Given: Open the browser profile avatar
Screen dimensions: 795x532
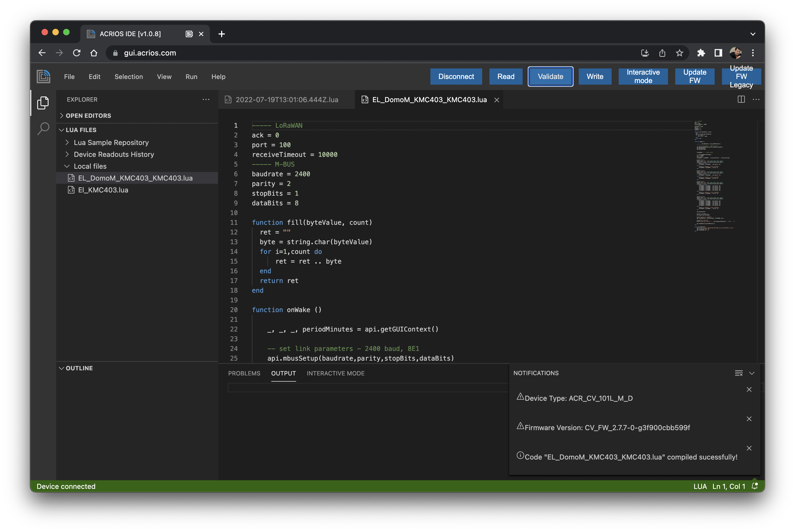Looking at the screenshot, I should tap(735, 53).
